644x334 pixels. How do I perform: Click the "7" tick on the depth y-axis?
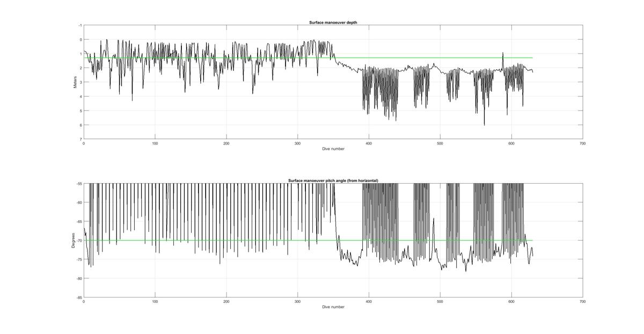(x=80, y=140)
